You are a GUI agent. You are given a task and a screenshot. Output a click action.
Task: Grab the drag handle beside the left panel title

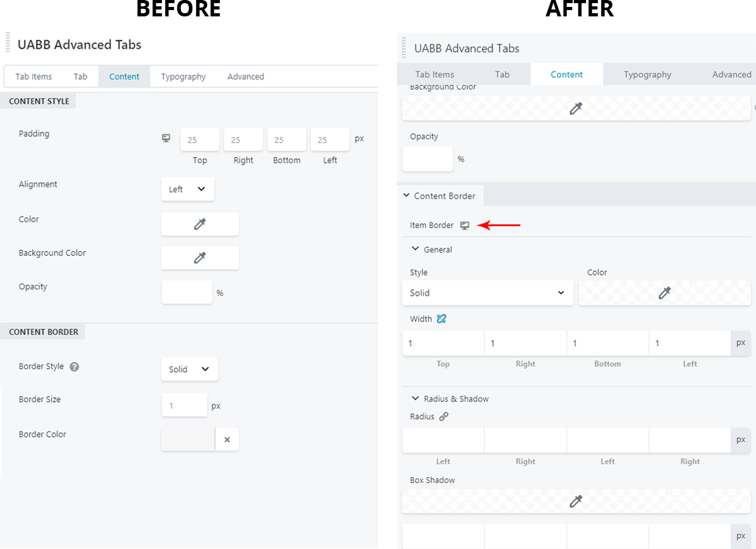point(8,43)
